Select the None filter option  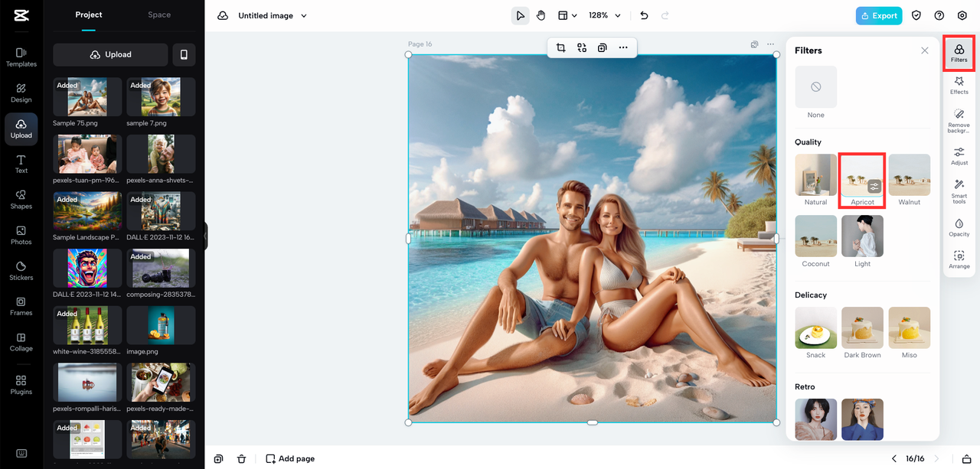pos(816,86)
